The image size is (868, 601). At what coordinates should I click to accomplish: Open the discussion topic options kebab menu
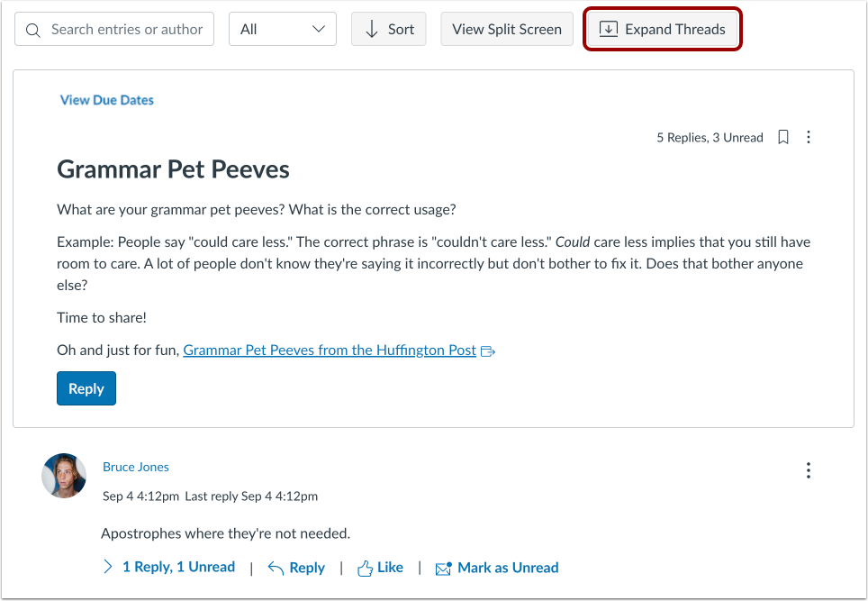(x=809, y=137)
